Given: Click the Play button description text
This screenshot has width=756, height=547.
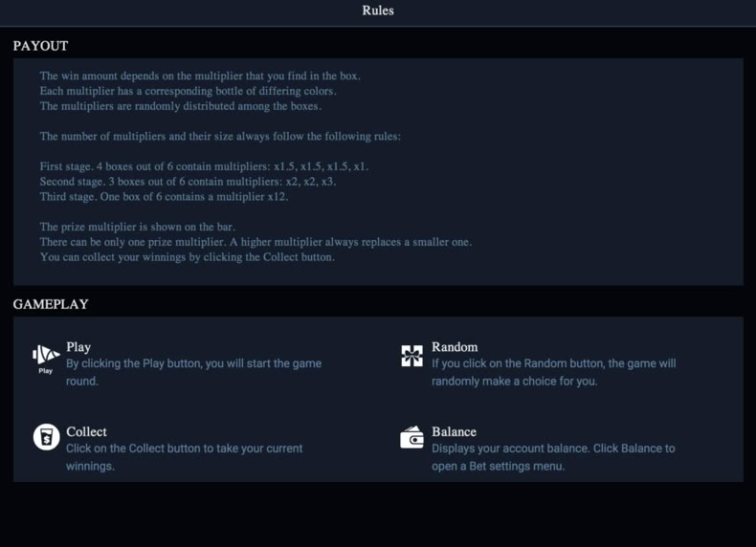Looking at the screenshot, I should pos(194,372).
